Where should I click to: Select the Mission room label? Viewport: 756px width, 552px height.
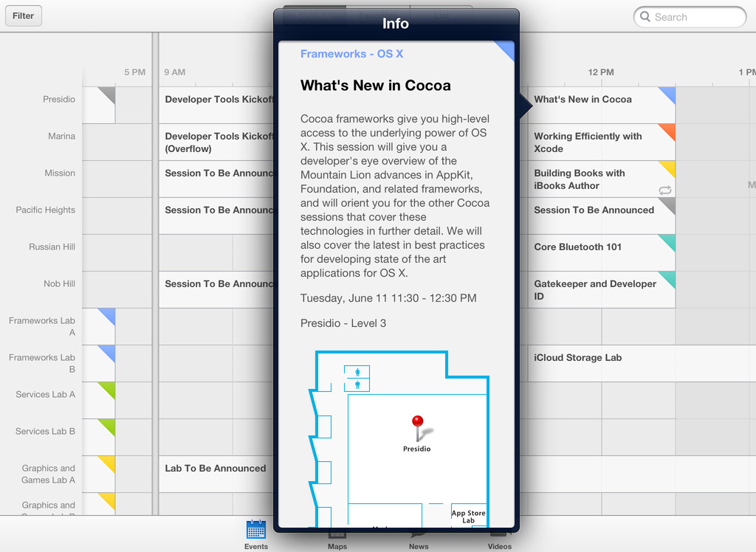tap(60, 173)
